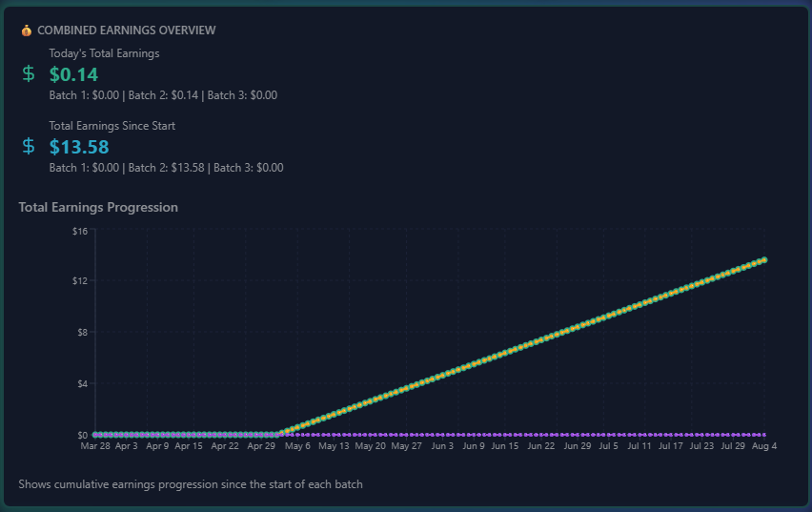
Task: Click the May 13 x-axis date label
Action: [x=334, y=445]
